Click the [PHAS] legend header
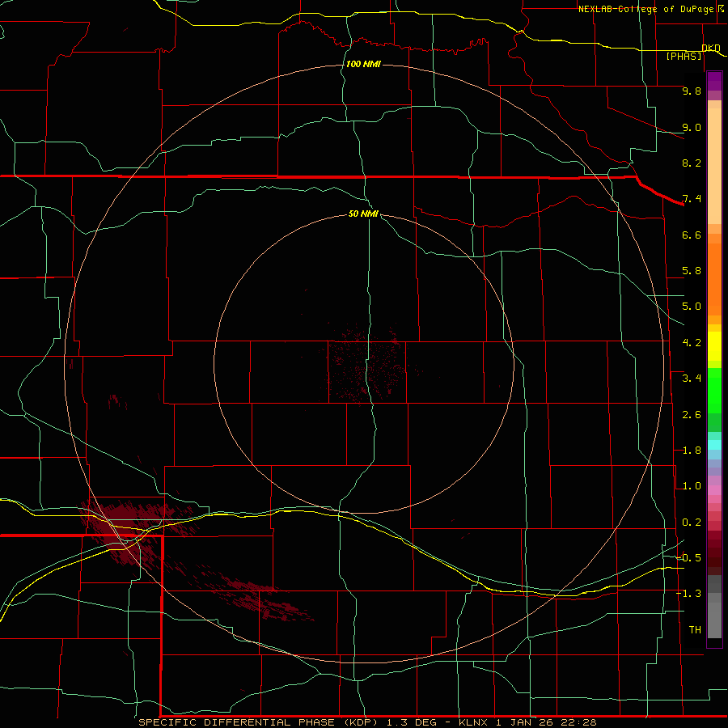Screen dimensions: 728x728 pyautogui.click(x=684, y=56)
